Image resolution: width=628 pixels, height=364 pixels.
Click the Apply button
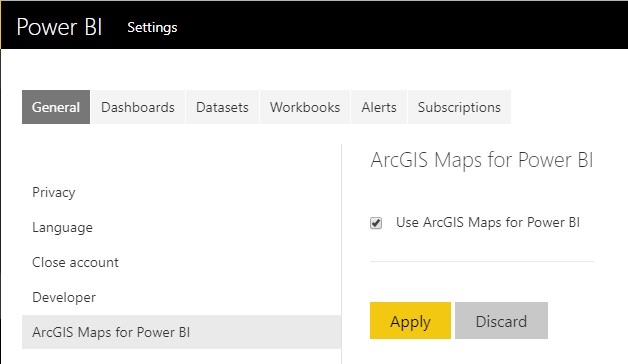point(411,320)
